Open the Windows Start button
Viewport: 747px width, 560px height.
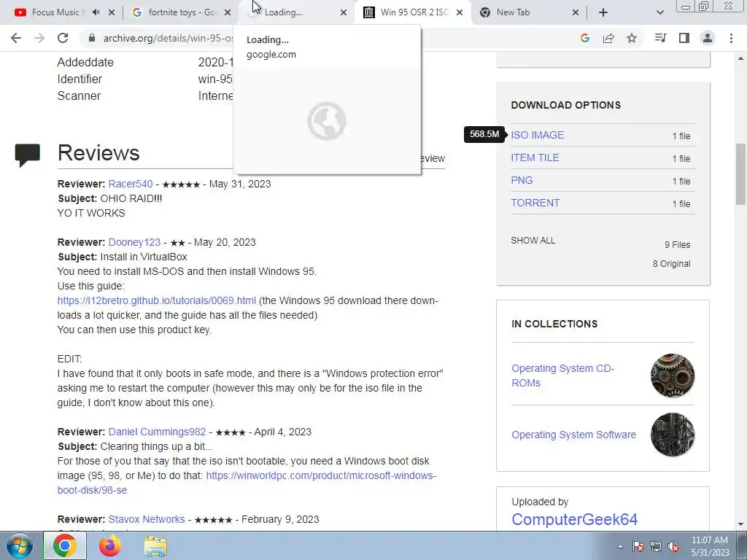pos(19,546)
